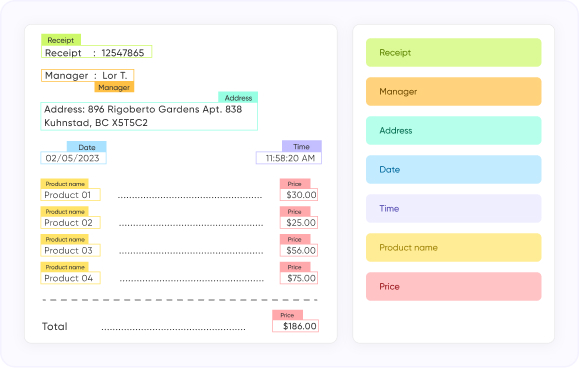Click the Manager tag under Lor T.

tap(114, 87)
